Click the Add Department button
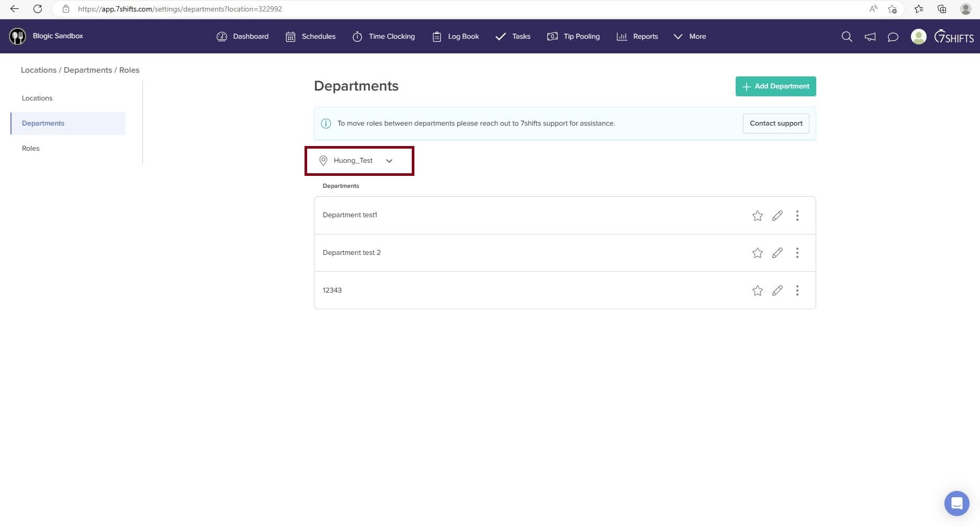Image resolution: width=980 pixels, height=526 pixels. 775,86
